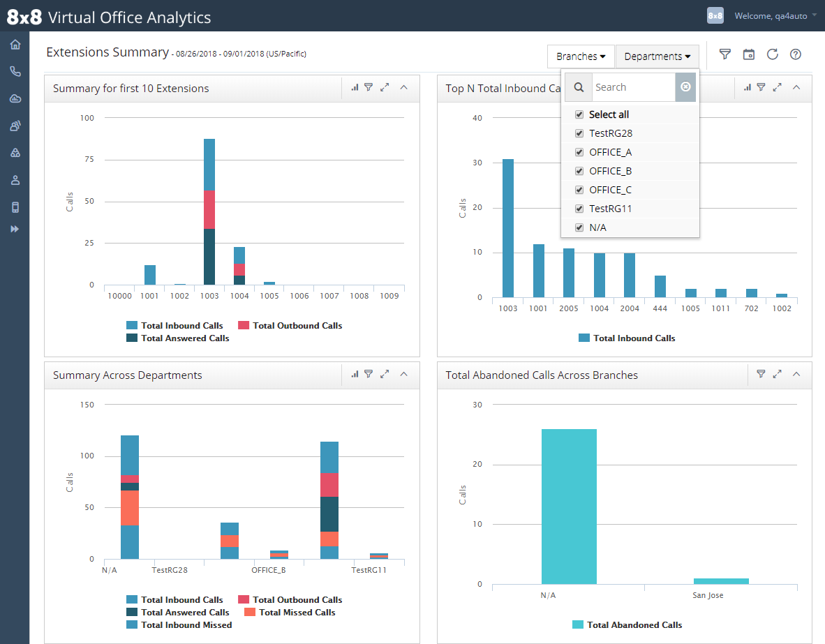825x644 pixels.
Task: Click the refresh icon in header
Action: pyautogui.click(x=773, y=54)
